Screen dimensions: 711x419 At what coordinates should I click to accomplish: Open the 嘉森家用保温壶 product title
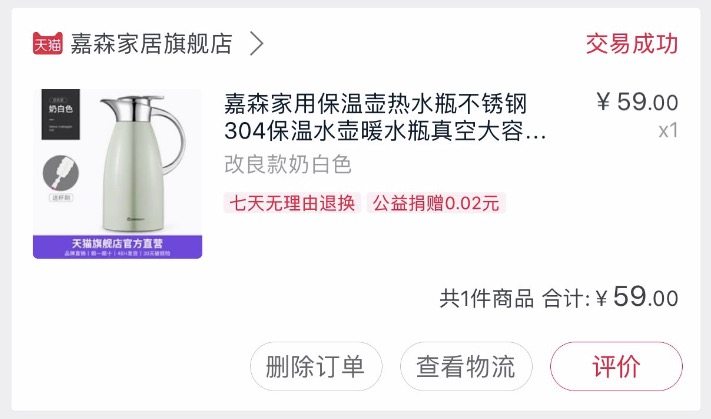[x=385, y=117]
